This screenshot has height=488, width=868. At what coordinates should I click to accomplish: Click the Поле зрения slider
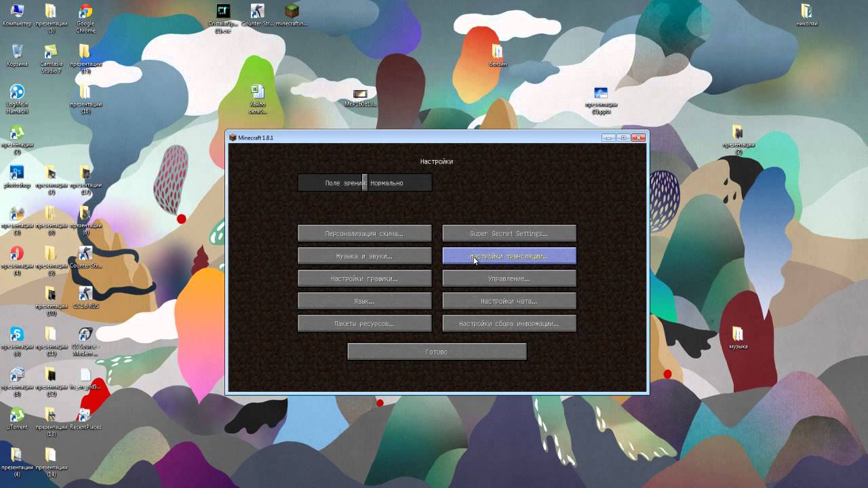(364, 182)
